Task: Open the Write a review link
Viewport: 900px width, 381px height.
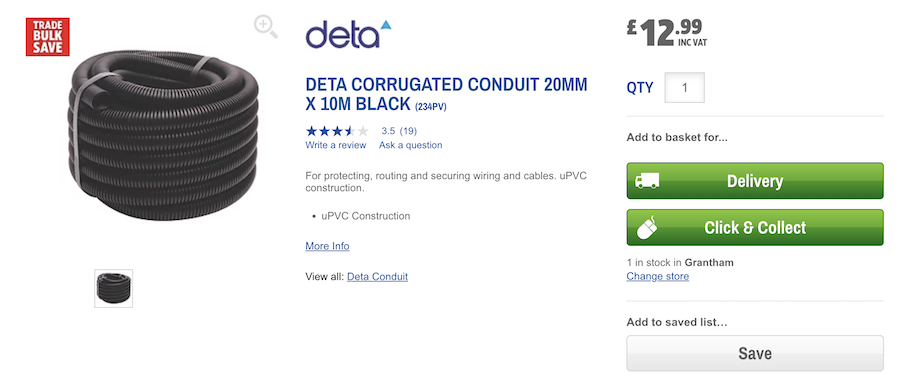Action: pyautogui.click(x=336, y=145)
